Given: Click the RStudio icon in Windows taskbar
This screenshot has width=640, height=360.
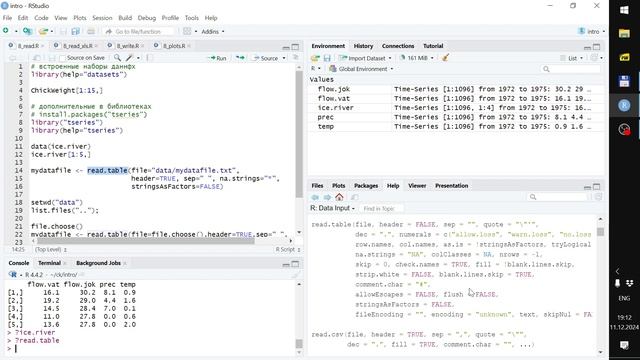Looking at the screenshot, I should click(624, 105).
